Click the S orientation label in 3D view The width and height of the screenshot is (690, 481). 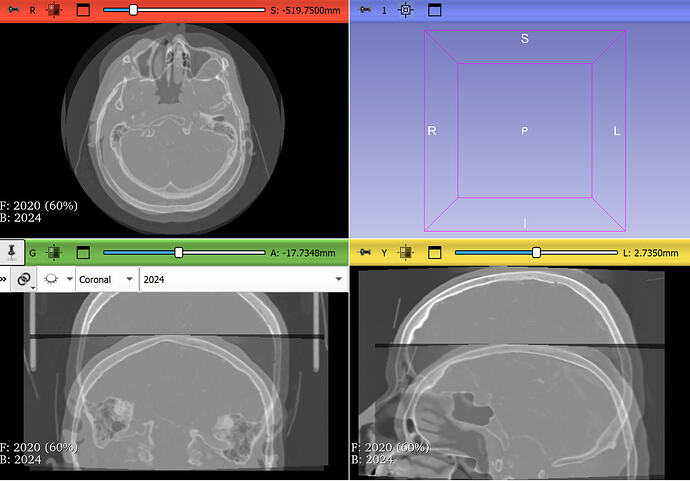(x=524, y=39)
